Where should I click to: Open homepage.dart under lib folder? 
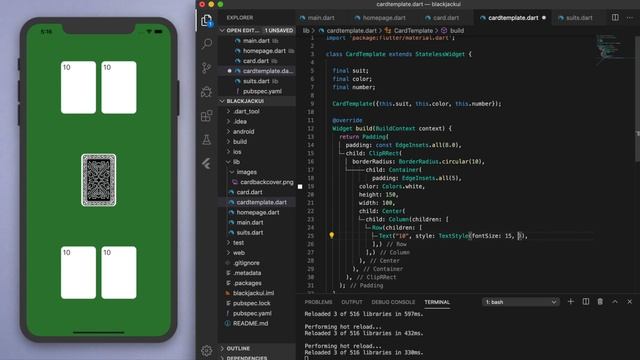(x=257, y=212)
